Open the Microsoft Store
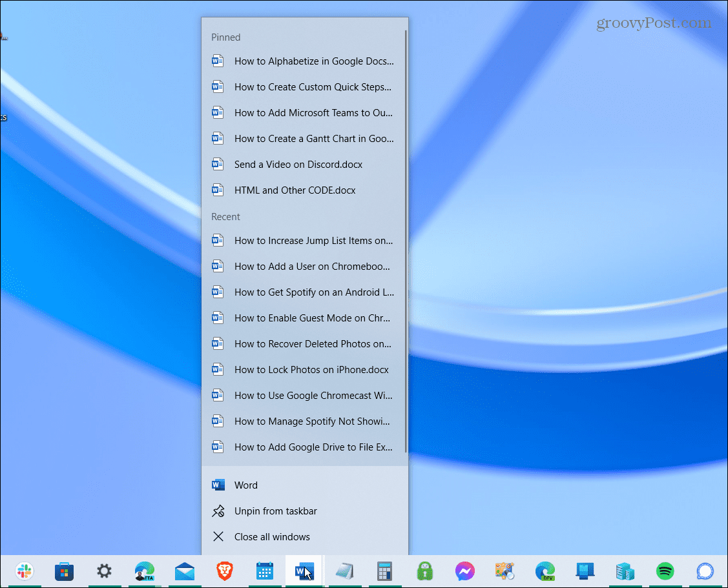The width and height of the screenshot is (728, 588). (64, 572)
